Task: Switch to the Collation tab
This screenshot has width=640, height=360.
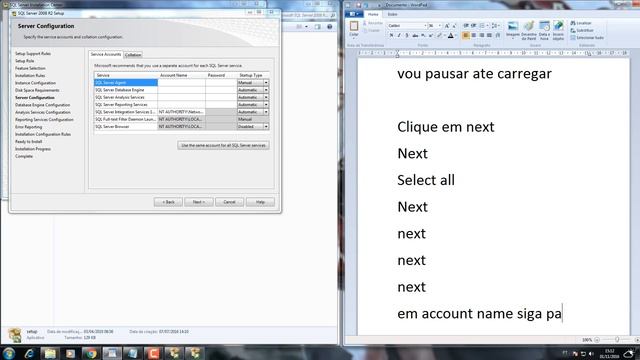Action: pyautogui.click(x=133, y=55)
